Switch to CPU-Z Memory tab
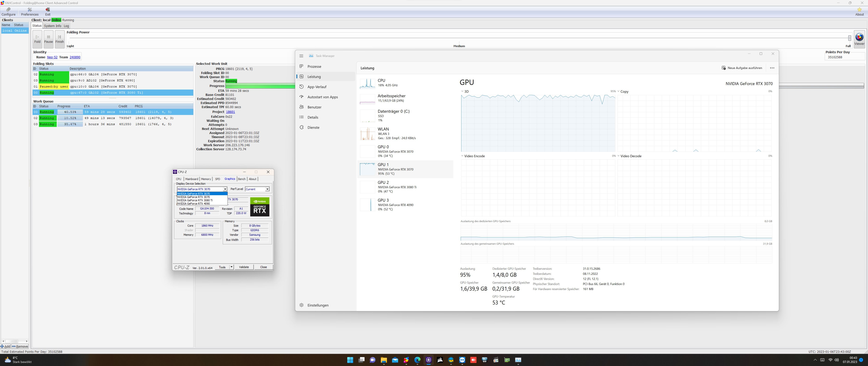This screenshot has width=868, height=366. point(206,179)
